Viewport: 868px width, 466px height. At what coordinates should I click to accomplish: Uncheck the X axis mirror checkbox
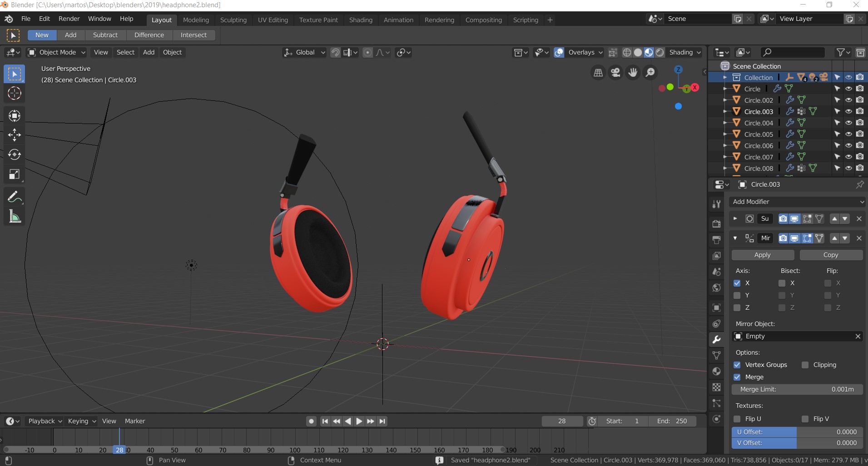[x=737, y=283]
